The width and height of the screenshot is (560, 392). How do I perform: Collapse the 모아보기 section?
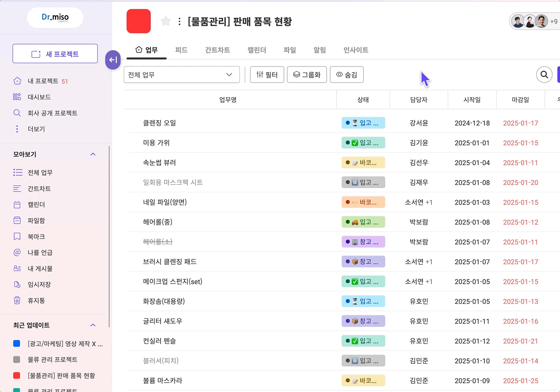click(93, 154)
